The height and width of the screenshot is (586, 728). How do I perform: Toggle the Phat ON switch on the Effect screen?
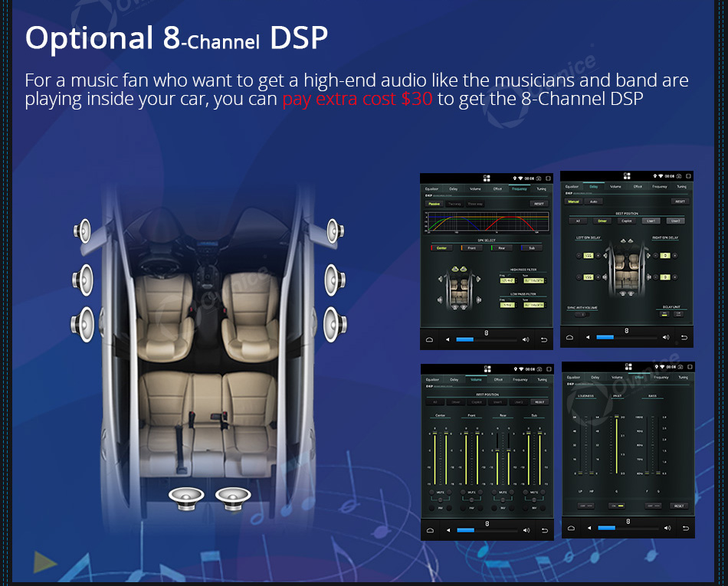click(617, 506)
